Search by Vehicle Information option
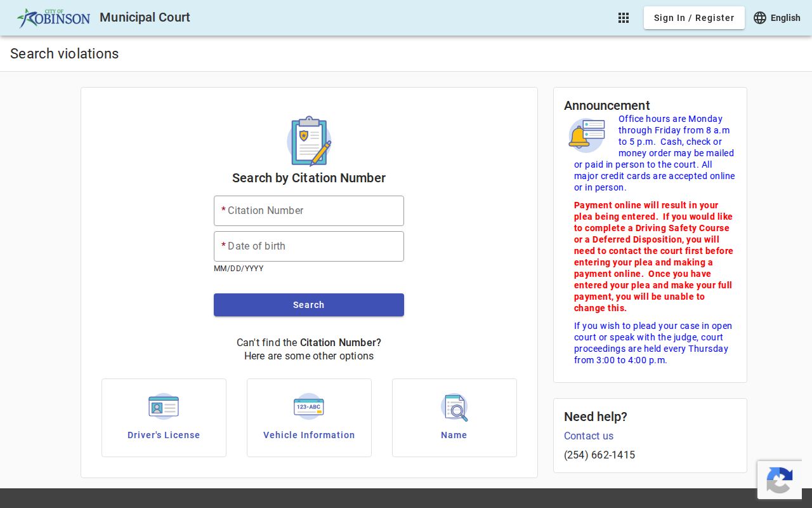The width and height of the screenshot is (812, 508). click(x=309, y=418)
